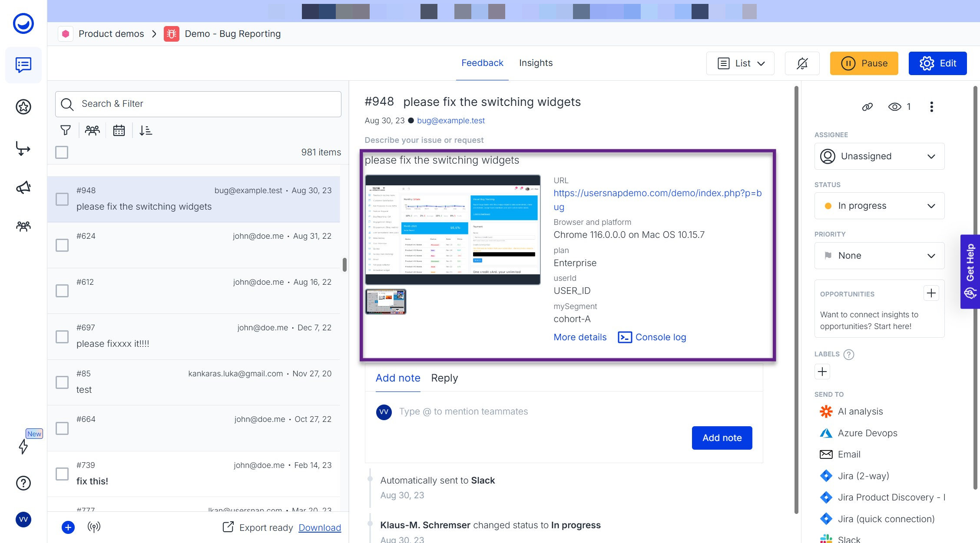
Task: Click the filter funnel icon
Action: pos(66,130)
